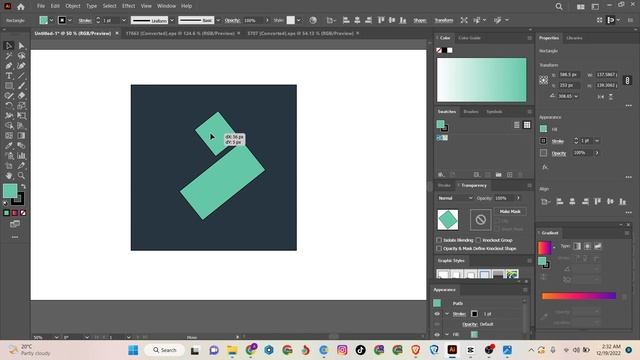640x360 pixels.
Task: Click the orange-purple gradient slider bar
Action: tap(579, 296)
